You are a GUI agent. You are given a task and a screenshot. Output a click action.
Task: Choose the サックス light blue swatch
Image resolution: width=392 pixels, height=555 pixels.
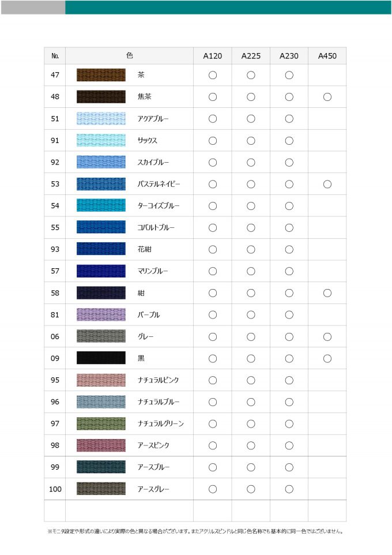tap(101, 141)
